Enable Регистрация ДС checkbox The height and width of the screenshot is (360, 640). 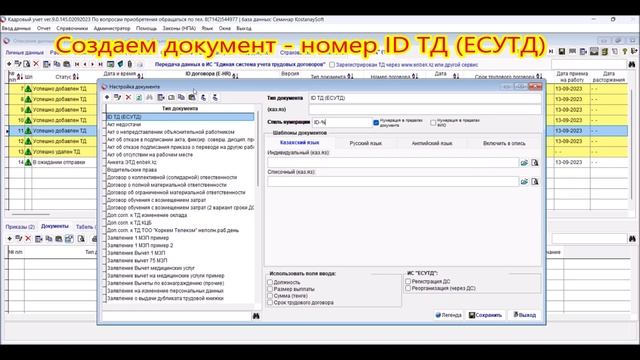[x=408, y=281]
